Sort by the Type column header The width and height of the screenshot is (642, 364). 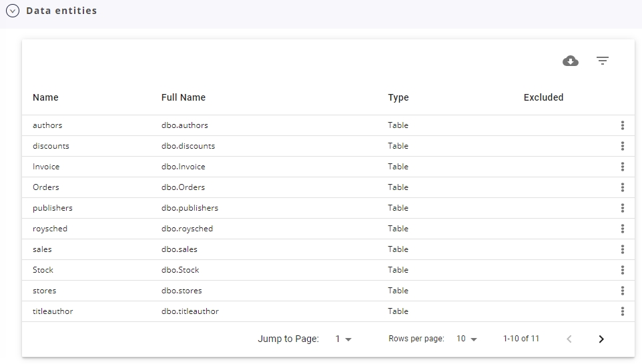[398, 97]
